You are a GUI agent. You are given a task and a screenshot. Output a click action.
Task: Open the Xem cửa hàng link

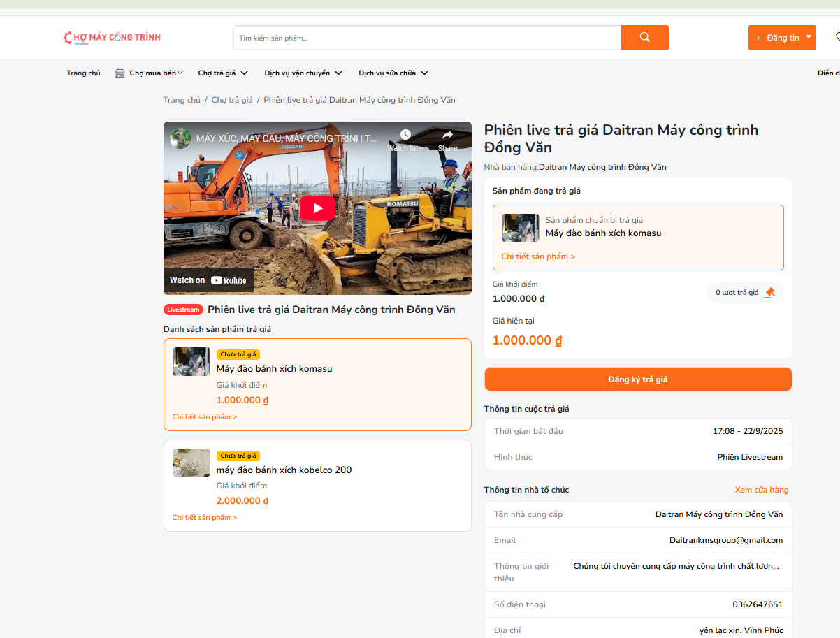[x=761, y=490]
